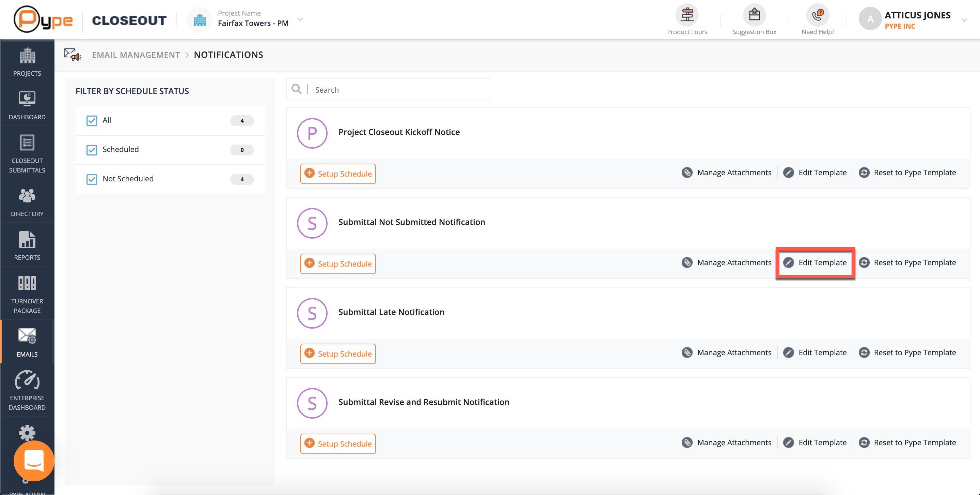This screenshot has height=495, width=980.
Task: Open Reports from the sidebar
Action: 27,245
